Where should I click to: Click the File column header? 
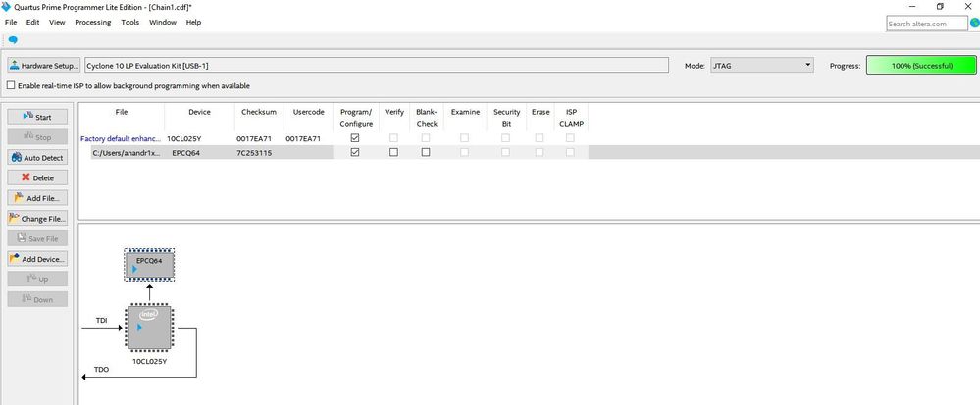coord(122,112)
